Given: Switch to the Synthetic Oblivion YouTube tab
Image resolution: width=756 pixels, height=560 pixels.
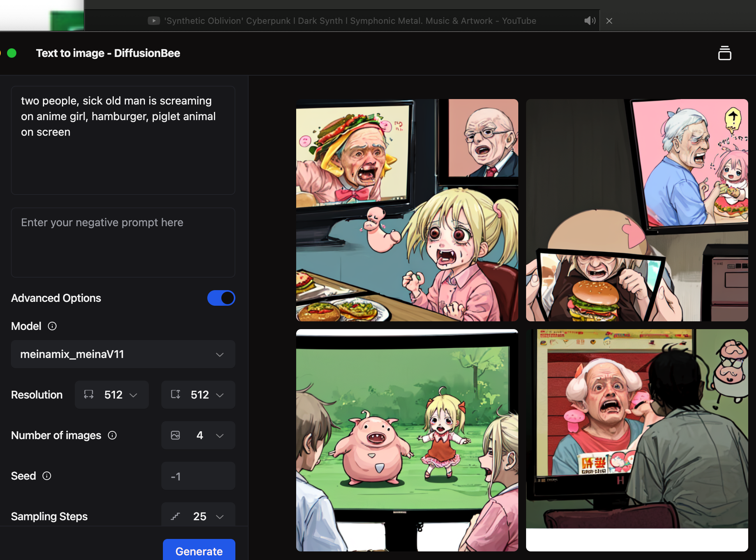Looking at the screenshot, I should point(350,21).
